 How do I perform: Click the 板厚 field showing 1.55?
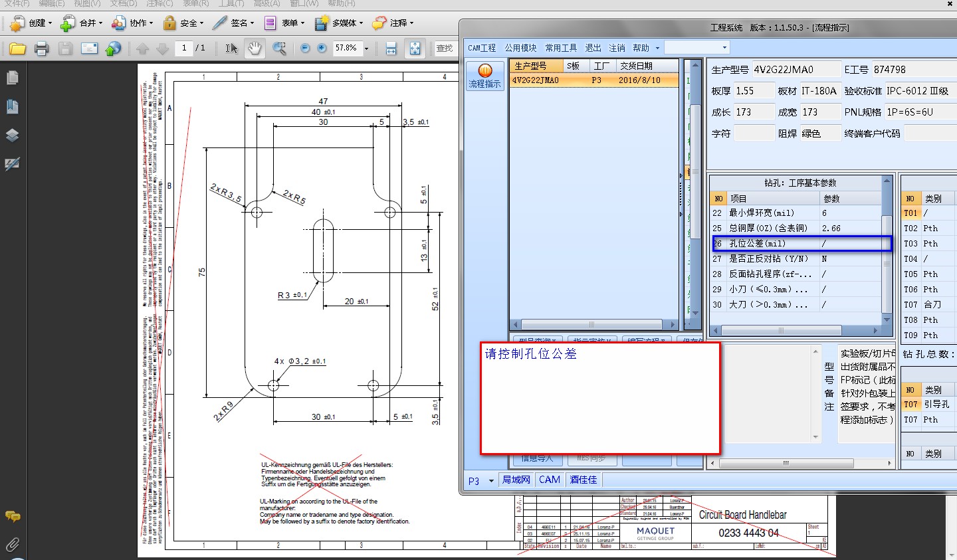click(754, 91)
